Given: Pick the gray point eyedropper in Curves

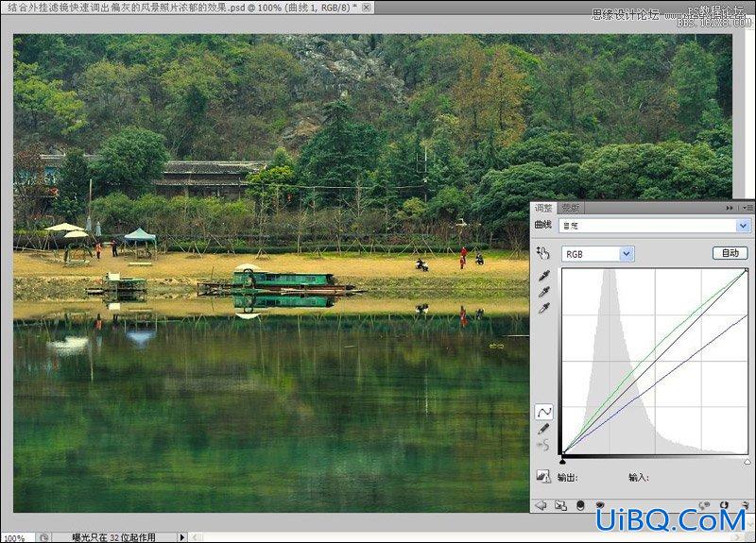Looking at the screenshot, I should coord(544,292).
